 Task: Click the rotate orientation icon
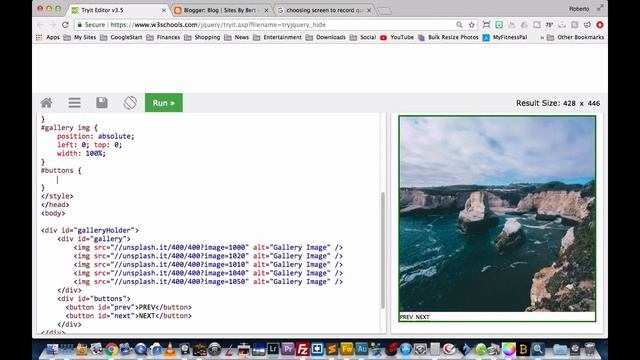click(130, 103)
